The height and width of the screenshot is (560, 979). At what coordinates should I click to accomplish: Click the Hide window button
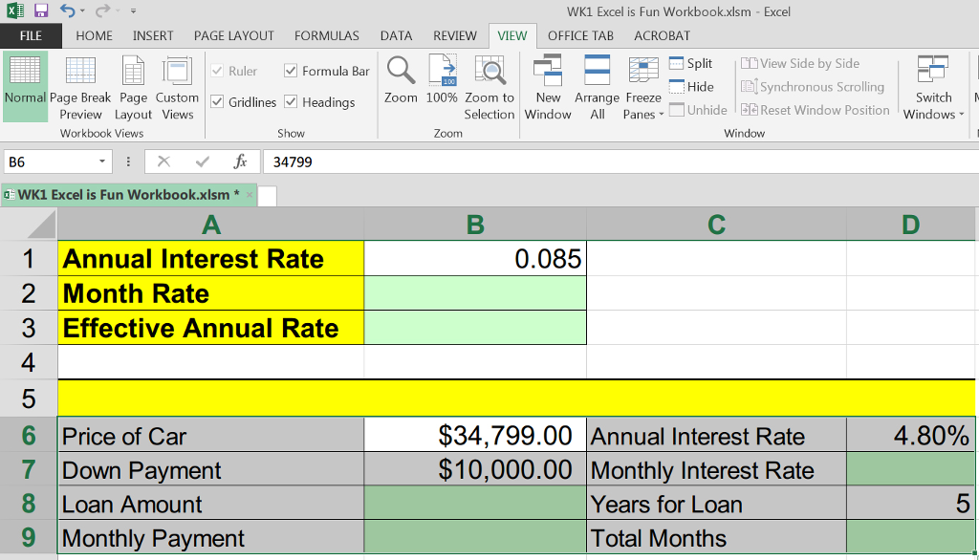[x=690, y=87]
